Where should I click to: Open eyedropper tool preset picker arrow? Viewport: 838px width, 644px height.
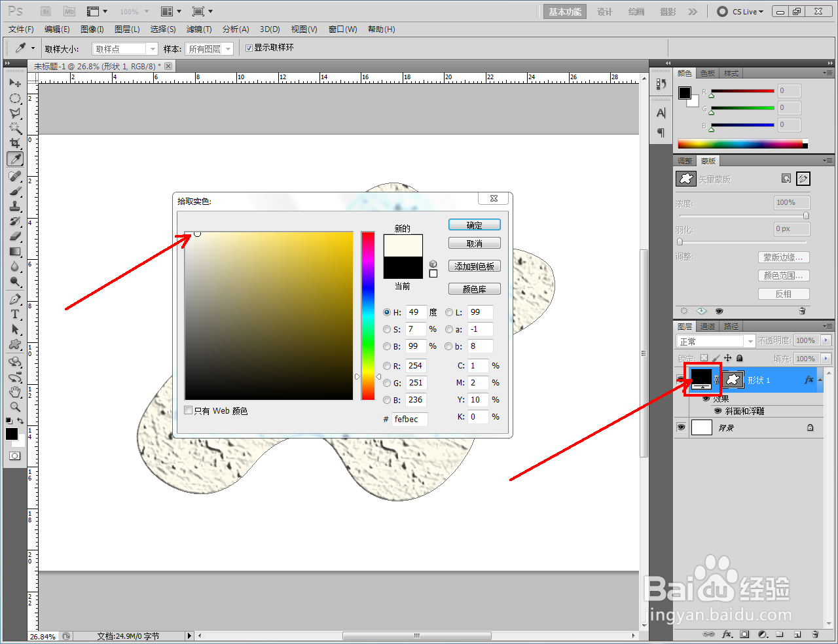coord(33,48)
